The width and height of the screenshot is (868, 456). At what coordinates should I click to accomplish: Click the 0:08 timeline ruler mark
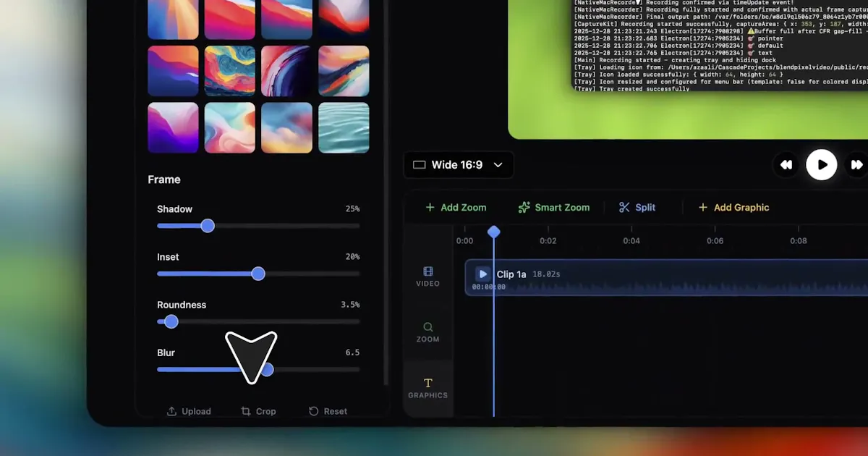click(x=799, y=241)
